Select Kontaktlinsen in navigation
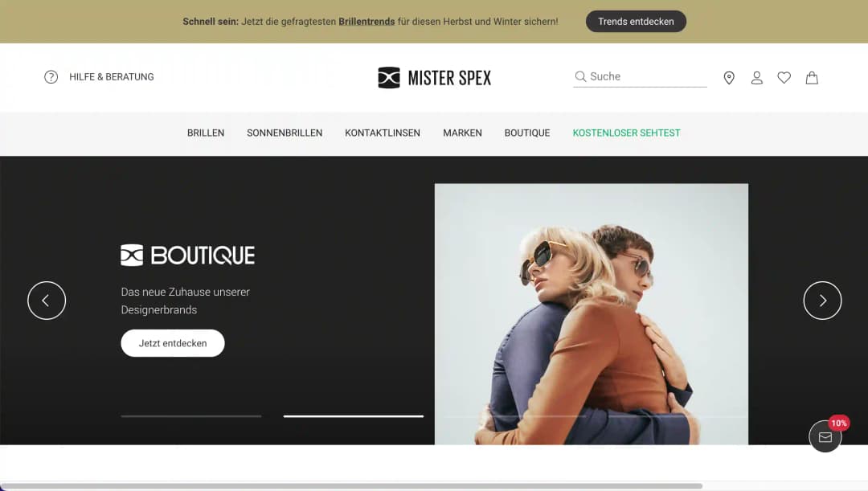The image size is (868, 491). pos(383,133)
